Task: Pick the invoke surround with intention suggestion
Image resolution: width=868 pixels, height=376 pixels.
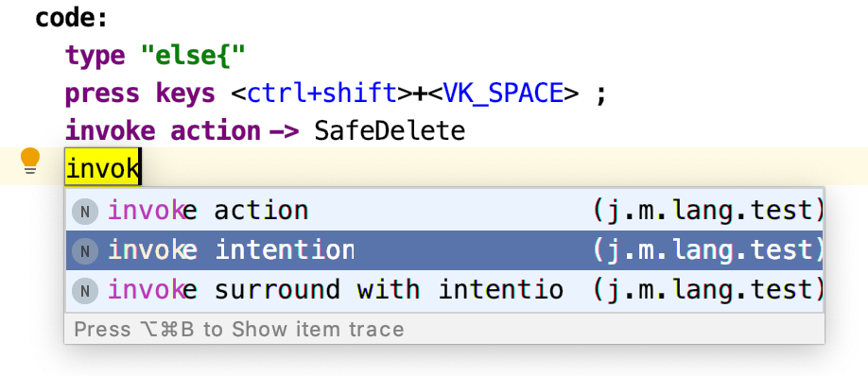Action: point(444,290)
